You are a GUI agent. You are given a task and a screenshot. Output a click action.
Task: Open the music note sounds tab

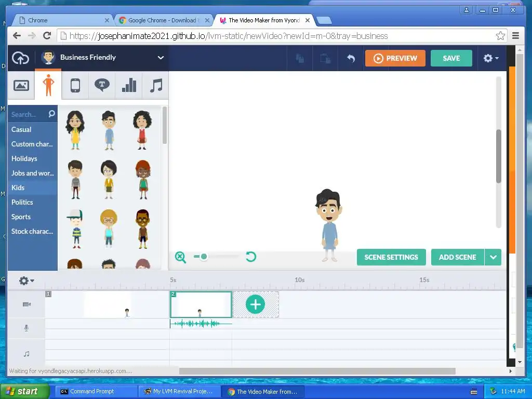click(x=156, y=85)
